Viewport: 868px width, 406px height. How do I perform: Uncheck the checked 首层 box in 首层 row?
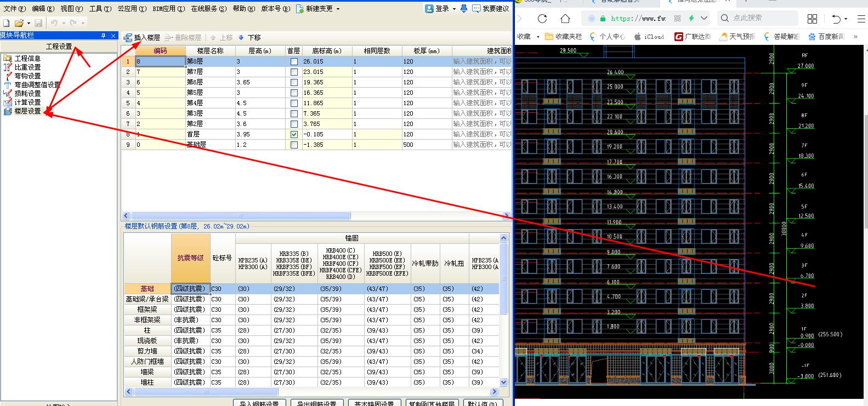pyautogui.click(x=294, y=134)
